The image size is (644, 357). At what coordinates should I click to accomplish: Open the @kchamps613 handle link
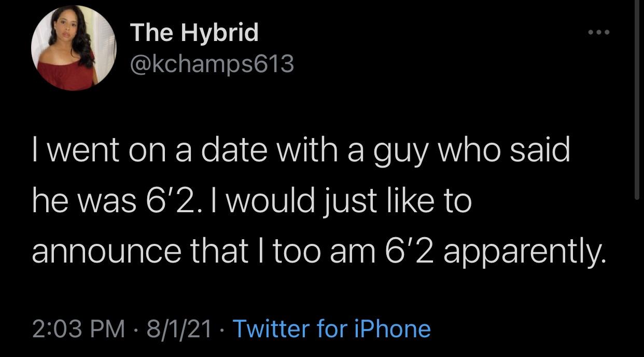pos(212,64)
